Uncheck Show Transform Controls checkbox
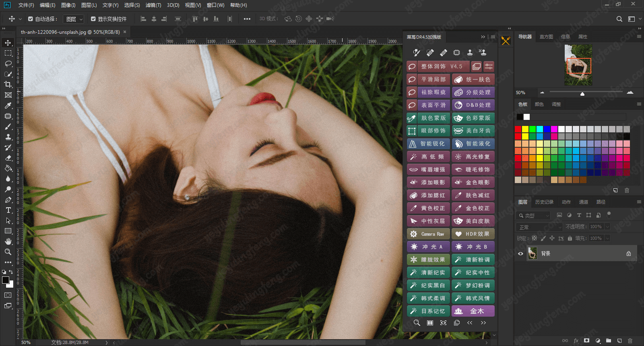Viewport: 644px width, 346px height. point(93,19)
